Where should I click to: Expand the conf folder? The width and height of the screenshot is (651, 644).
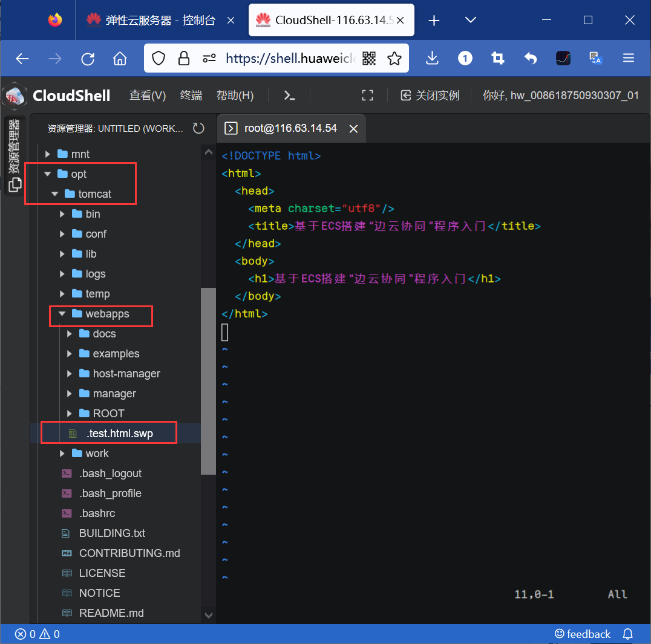coord(96,234)
